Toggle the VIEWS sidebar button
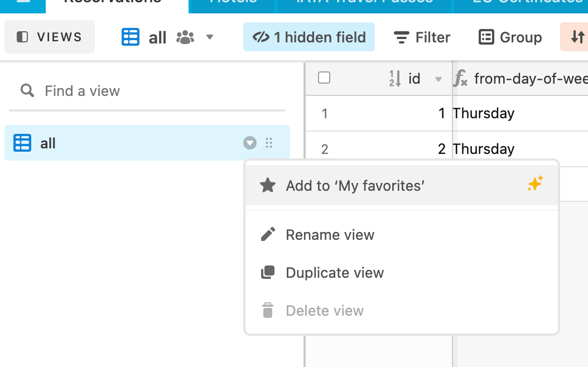 click(50, 37)
